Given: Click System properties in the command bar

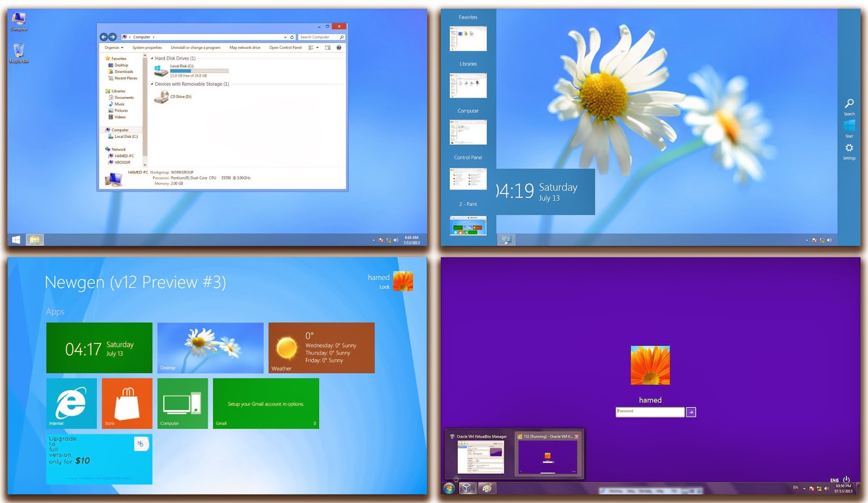Looking at the screenshot, I should [148, 47].
